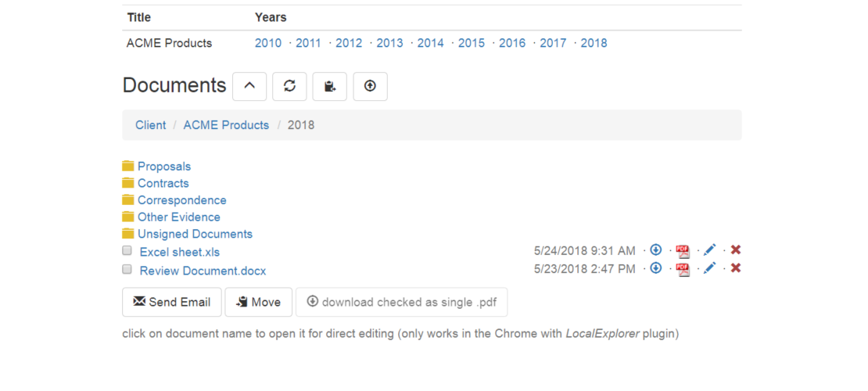The image size is (868, 391).
Task: Download Excel sheet.xls using the download icon
Action: coord(656,250)
